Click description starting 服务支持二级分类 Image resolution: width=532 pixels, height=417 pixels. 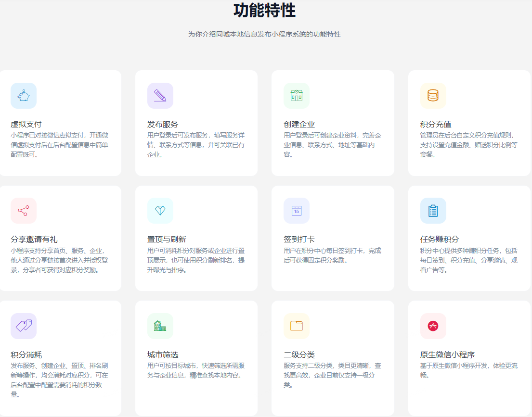tap(333, 375)
